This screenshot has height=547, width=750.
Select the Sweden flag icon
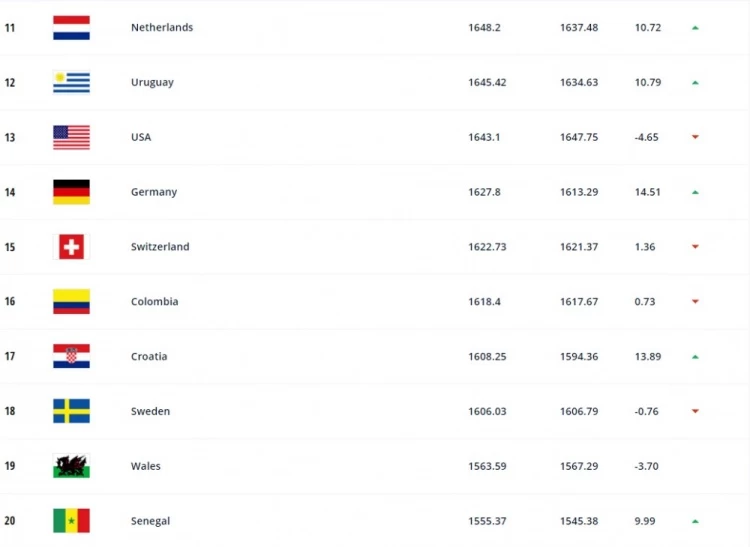(x=71, y=411)
